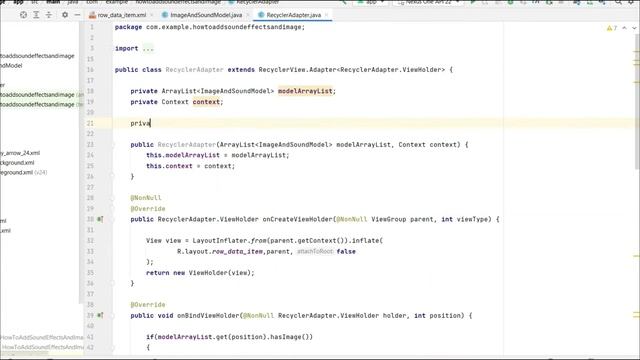Image resolution: width=640 pixels, height=360 pixels.
Task: Click line number 21 in gutter
Action: click(90, 123)
